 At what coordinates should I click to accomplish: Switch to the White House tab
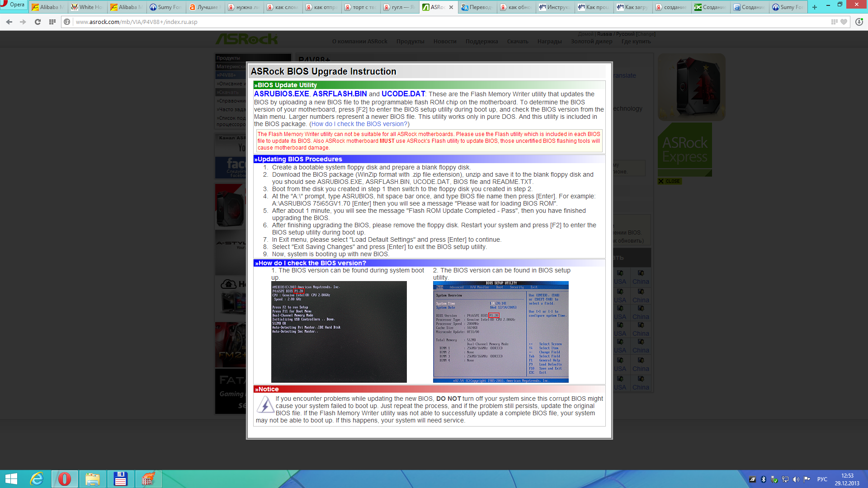pos(87,7)
